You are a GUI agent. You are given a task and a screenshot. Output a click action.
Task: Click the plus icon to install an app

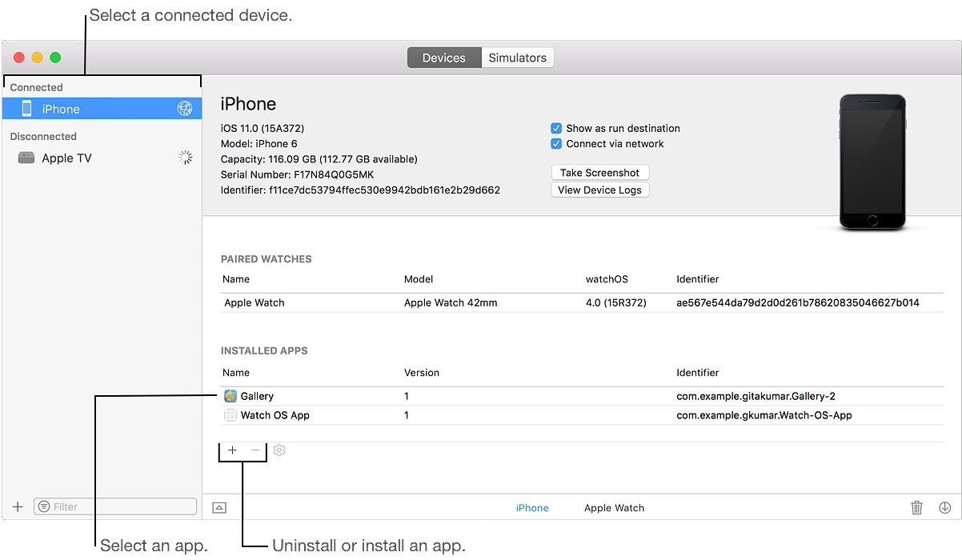coord(232,450)
